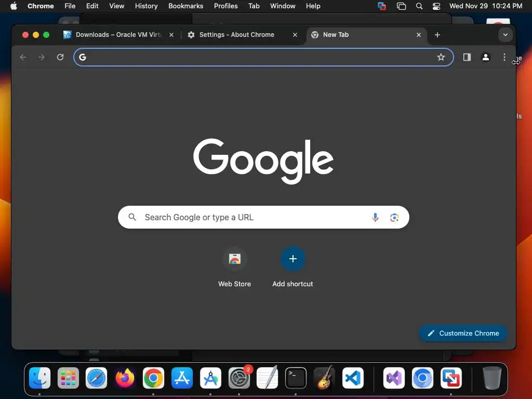Reload the current page
The image size is (532, 399).
(x=60, y=57)
